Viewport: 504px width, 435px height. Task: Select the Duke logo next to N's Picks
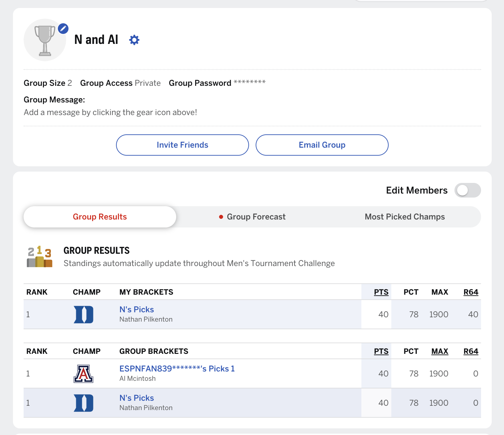click(83, 314)
